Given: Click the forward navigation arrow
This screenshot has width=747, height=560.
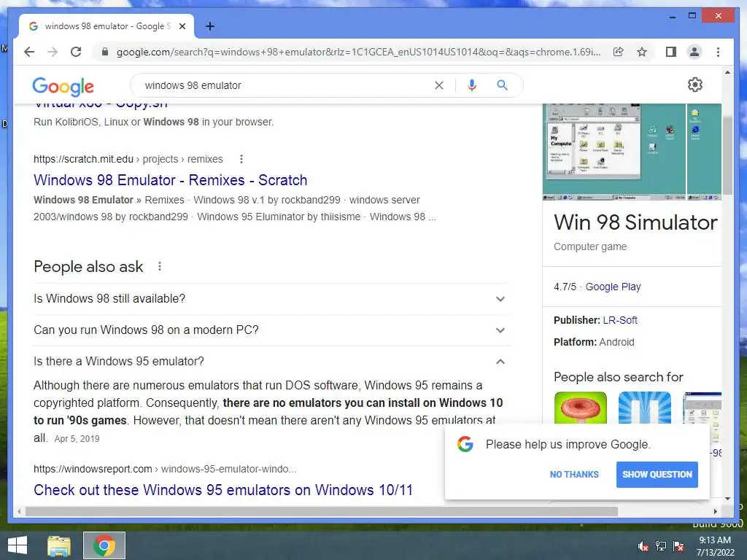Looking at the screenshot, I should coord(53,52).
